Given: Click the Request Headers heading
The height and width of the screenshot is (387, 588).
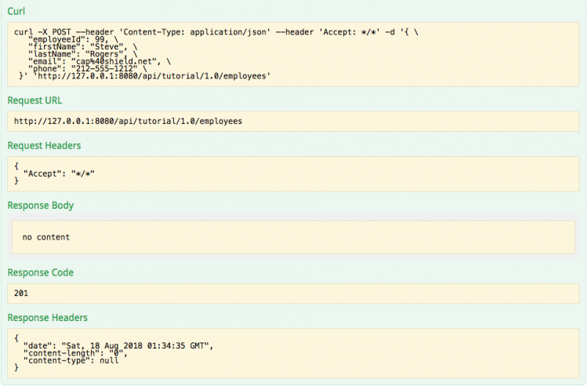Looking at the screenshot, I should coord(44,146).
